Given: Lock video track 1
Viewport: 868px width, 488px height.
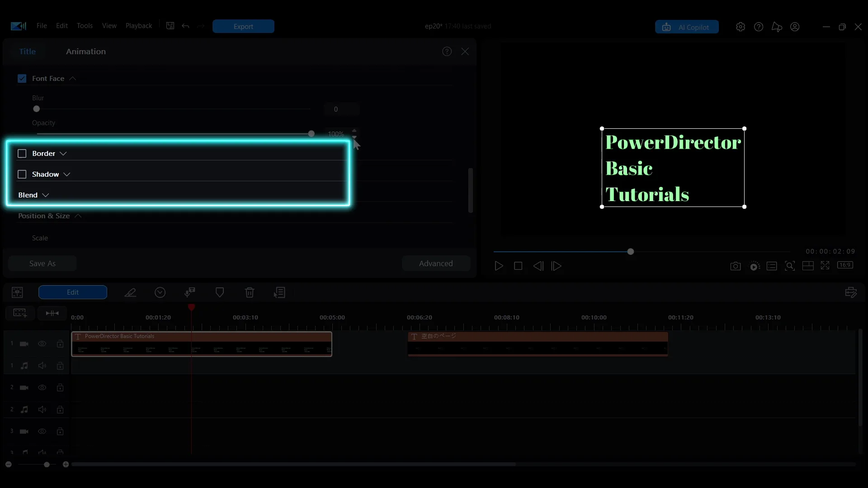Looking at the screenshot, I should [60, 344].
